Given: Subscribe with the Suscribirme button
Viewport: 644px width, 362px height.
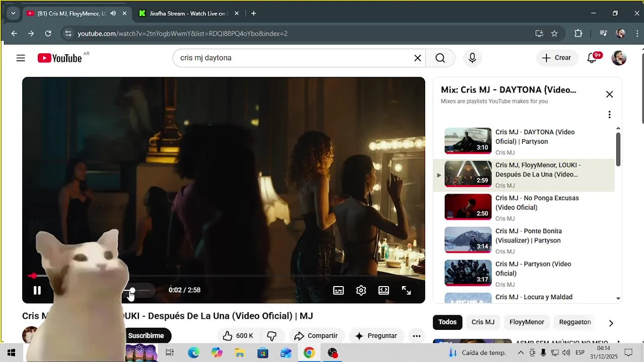Looking at the screenshot, I should [146, 336].
